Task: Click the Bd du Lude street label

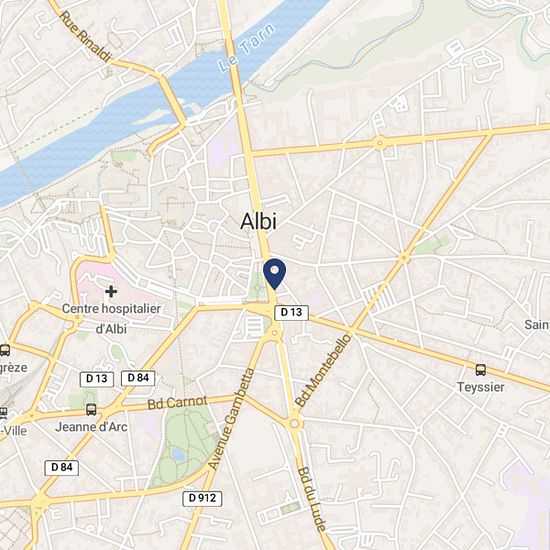Action: (x=312, y=499)
